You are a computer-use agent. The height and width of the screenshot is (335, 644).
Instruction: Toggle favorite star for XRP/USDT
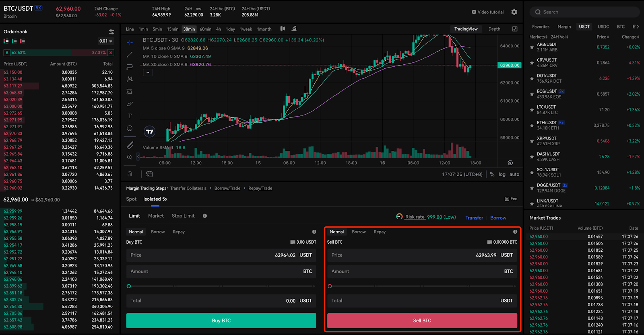click(532, 142)
